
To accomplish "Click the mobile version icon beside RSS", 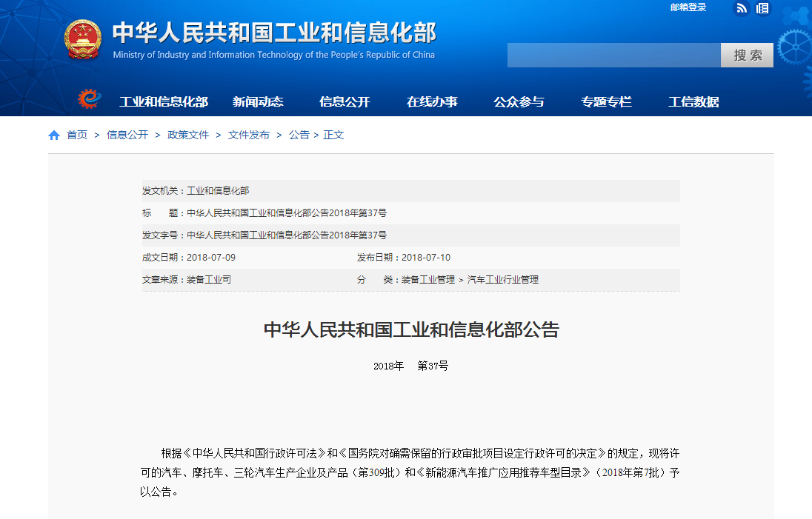I will coord(762,8).
